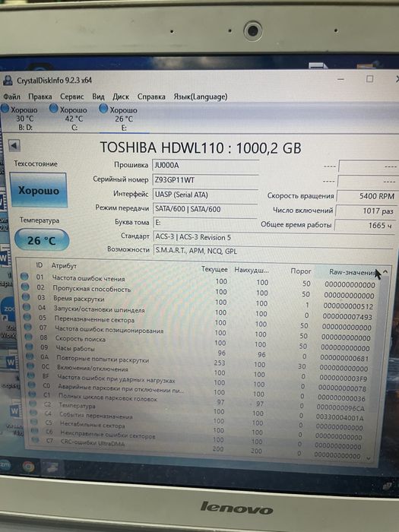Click the Raw-значения column header
The width and height of the screenshot is (399, 532).
352,272
